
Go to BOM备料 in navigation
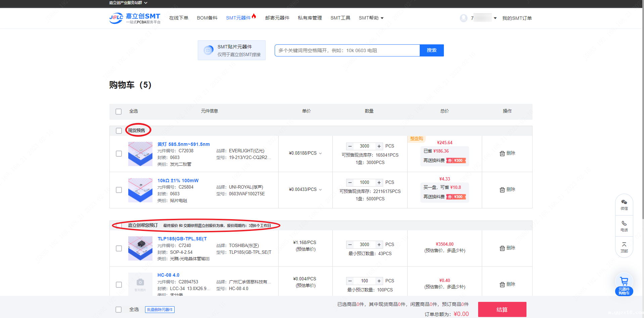[207, 18]
